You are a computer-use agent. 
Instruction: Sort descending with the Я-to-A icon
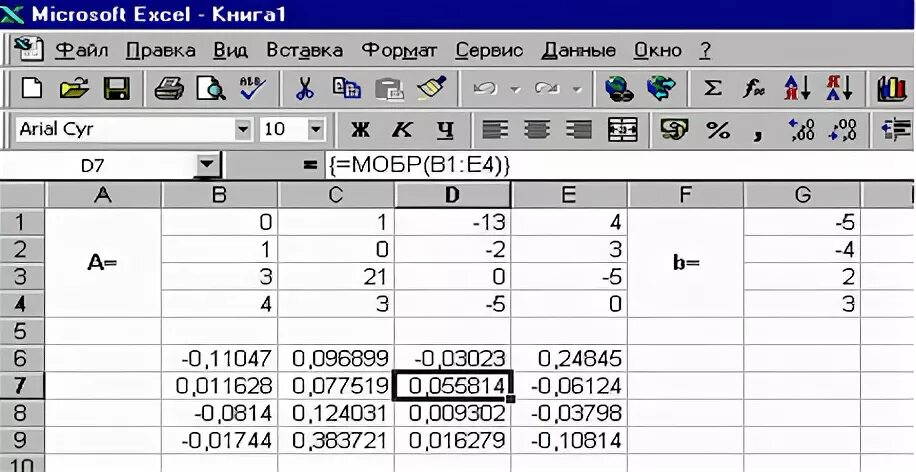click(x=839, y=89)
